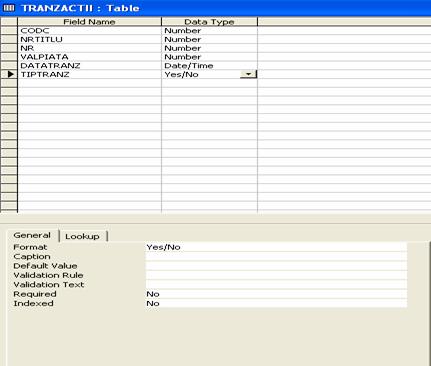Click the TIPTRANZ field name cell
The height and width of the screenshot is (366, 431).
(89, 74)
